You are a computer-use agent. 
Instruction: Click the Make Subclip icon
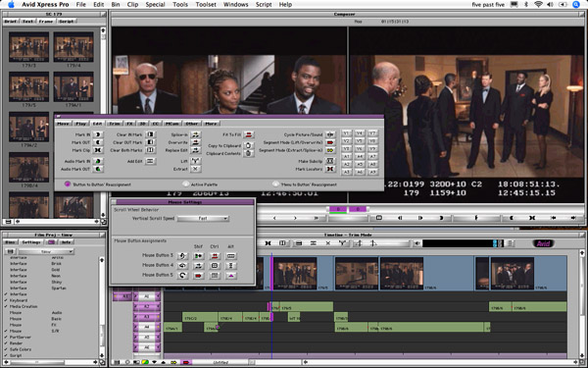(x=330, y=161)
